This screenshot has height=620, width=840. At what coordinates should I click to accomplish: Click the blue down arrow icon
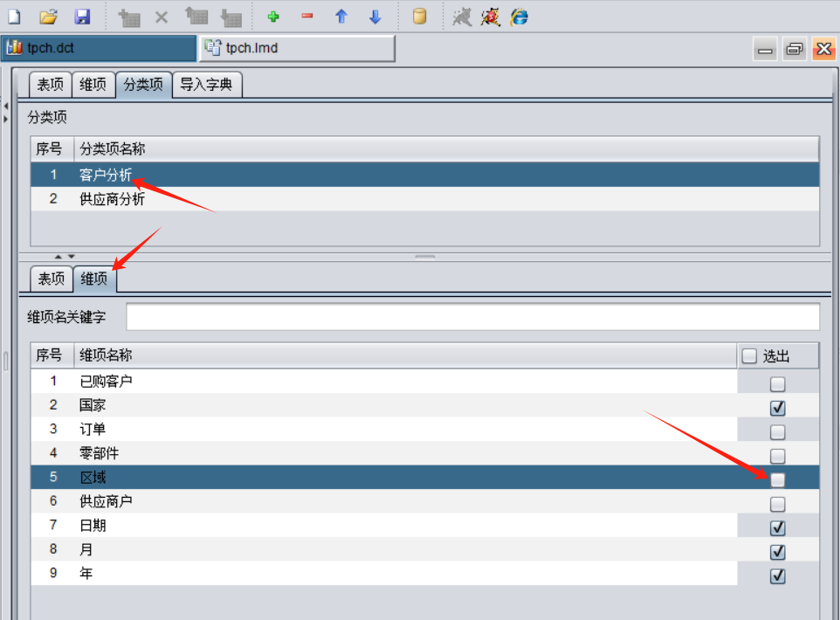(x=375, y=17)
